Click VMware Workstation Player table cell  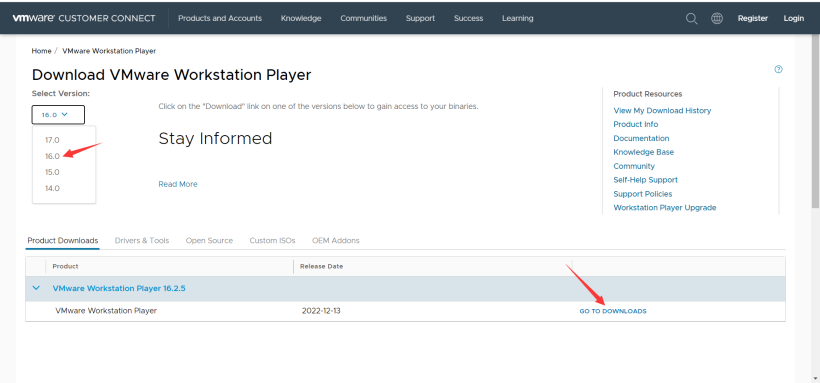tap(106, 311)
